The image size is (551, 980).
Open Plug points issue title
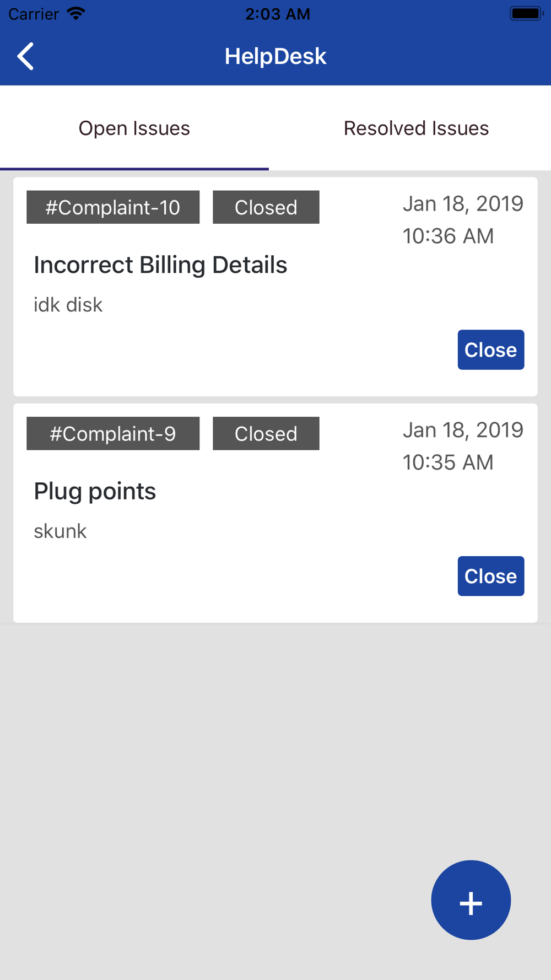coord(95,492)
